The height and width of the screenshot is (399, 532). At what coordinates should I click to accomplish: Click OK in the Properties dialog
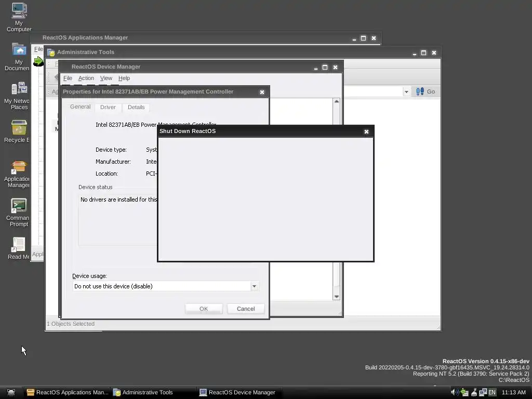click(204, 309)
